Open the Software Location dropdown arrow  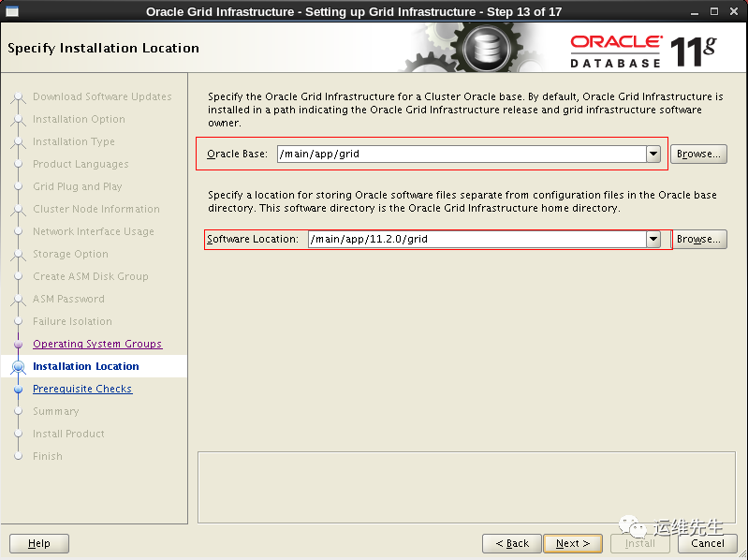[653, 239]
